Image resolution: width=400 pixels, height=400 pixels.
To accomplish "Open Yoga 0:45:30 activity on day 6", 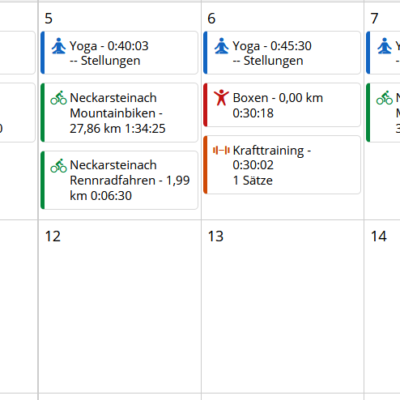I will (282, 53).
